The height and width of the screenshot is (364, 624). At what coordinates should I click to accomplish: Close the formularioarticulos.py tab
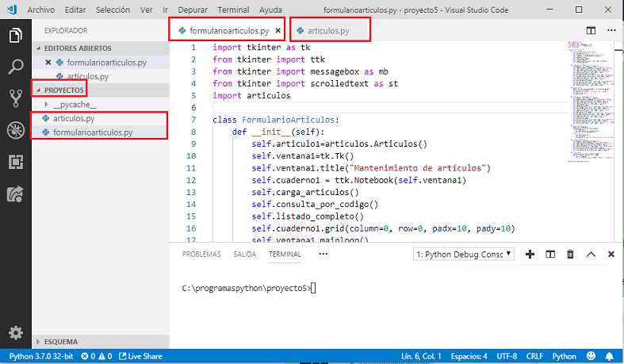point(278,30)
